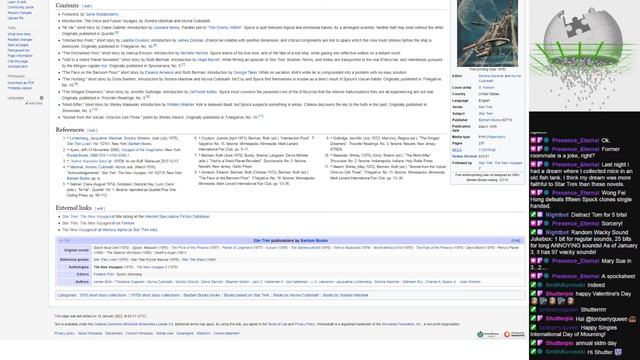
Task: Open Disclaimers in footer
Action: 114,333
